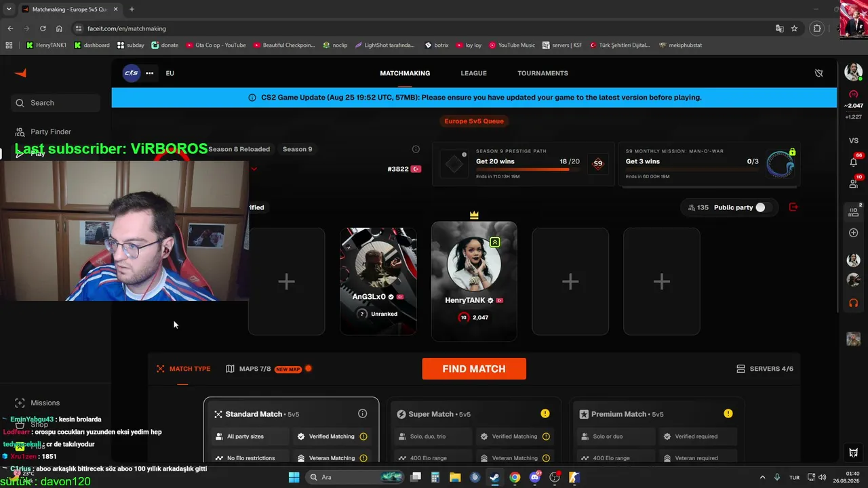Click the orange headset voice icon
Image resolution: width=868 pixels, height=488 pixels.
pyautogui.click(x=853, y=302)
